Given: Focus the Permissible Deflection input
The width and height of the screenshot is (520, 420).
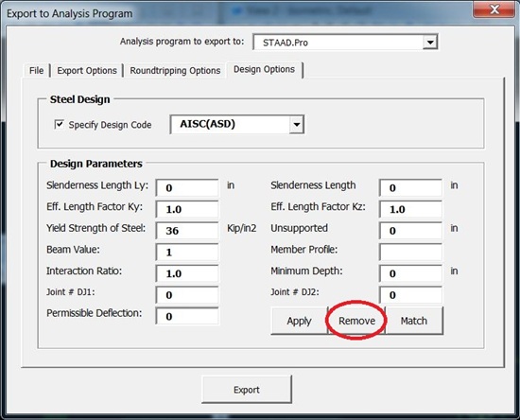Looking at the screenshot, I should [187, 316].
